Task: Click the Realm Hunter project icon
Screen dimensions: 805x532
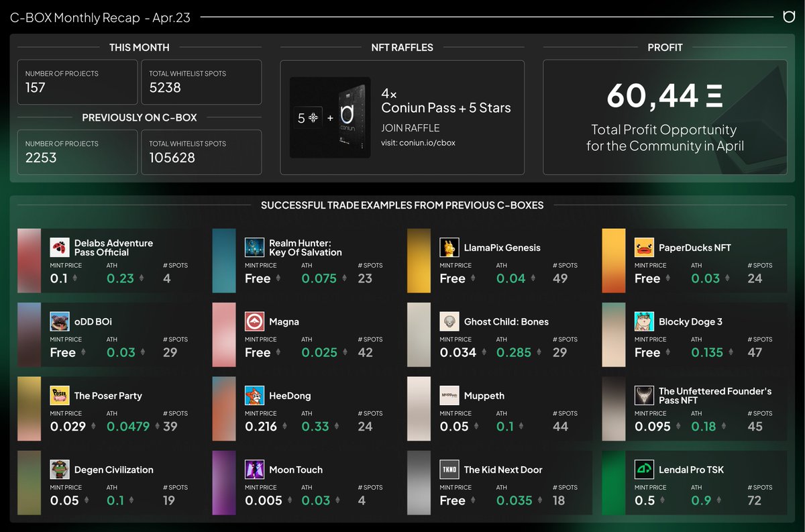Action: point(254,248)
